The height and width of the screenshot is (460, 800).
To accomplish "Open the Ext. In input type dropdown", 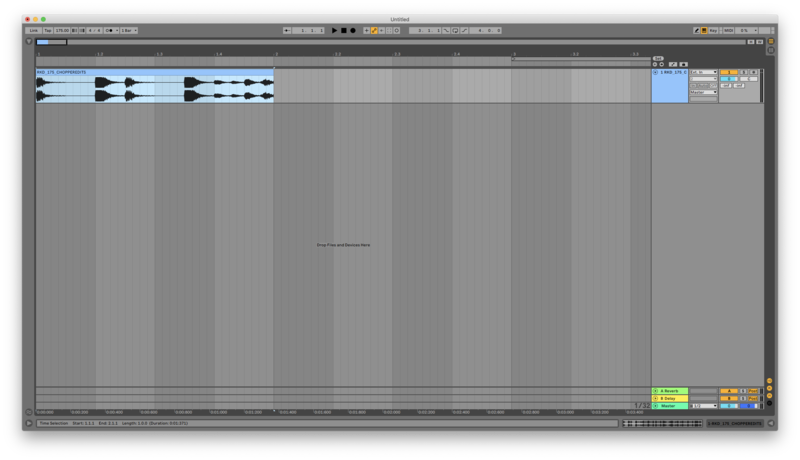I will (704, 72).
